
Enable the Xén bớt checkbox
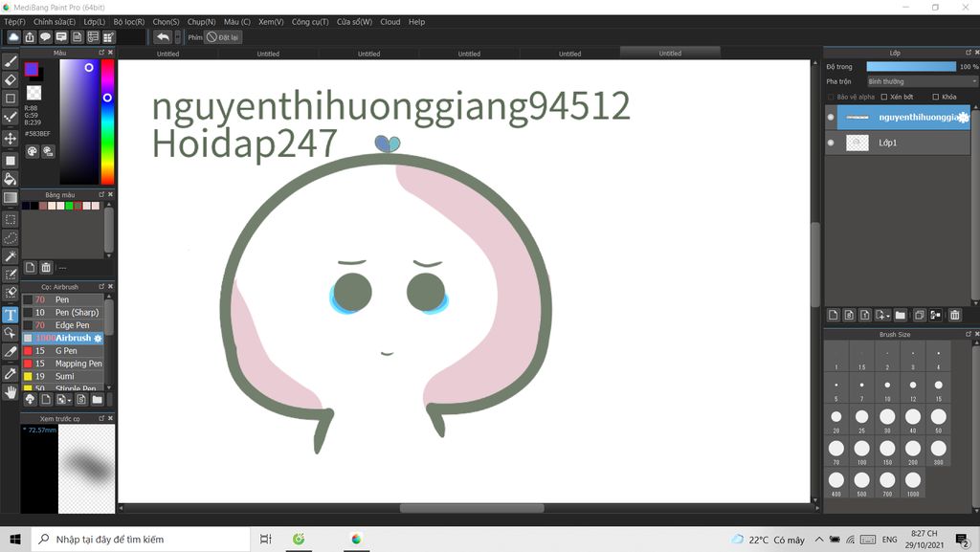coord(883,97)
